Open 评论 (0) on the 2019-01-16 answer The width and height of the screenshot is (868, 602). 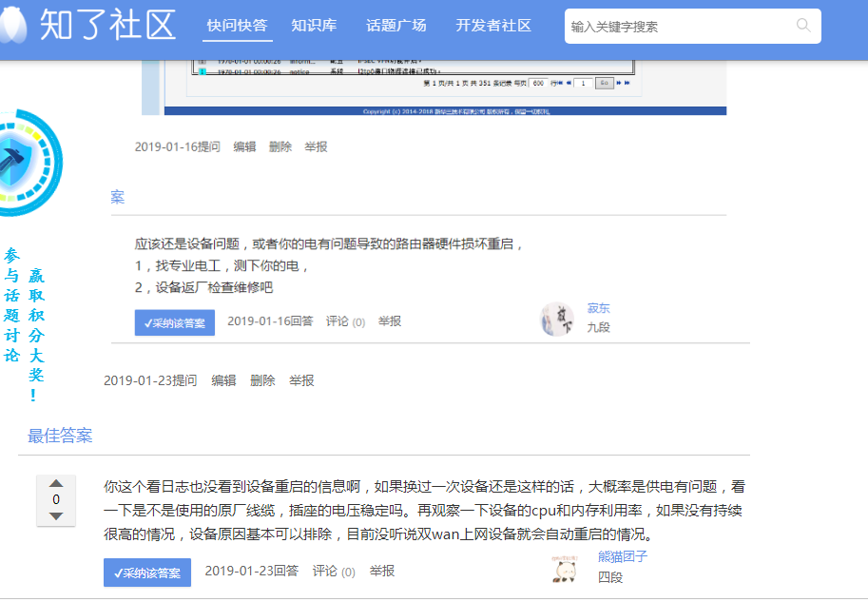(345, 321)
